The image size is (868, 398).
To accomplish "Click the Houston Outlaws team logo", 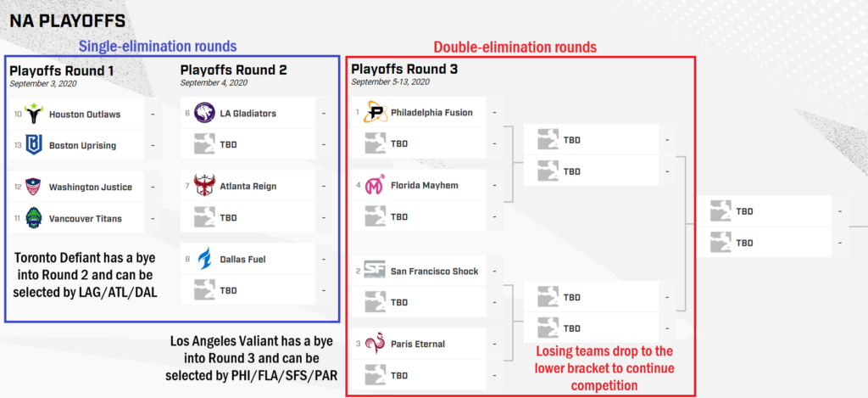I will [34, 115].
